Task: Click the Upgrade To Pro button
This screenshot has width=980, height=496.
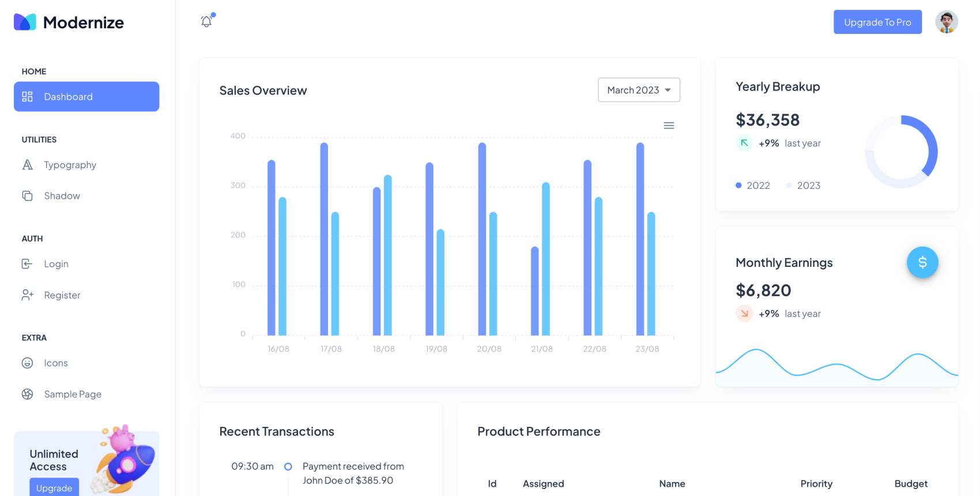Action: 877,22
